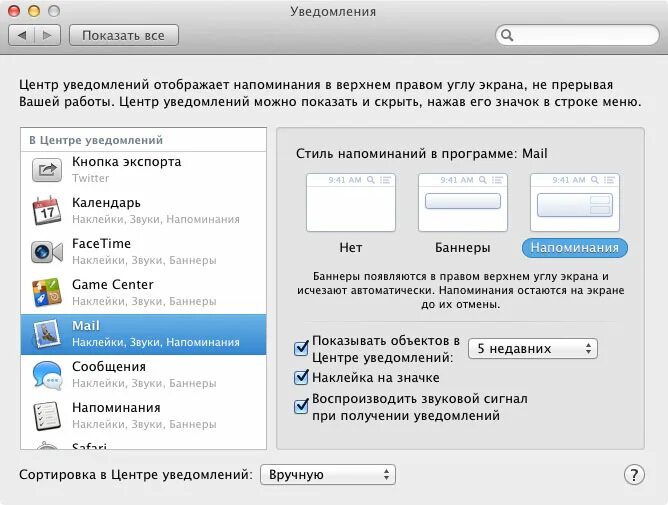Select the Календарь row in the list
The height and width of the screenshot is (505, 668).
pos(144,211)
